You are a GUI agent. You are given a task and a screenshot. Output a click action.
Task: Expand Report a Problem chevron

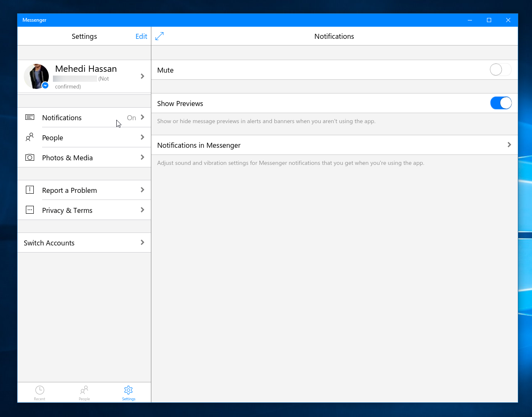click(x=143, y=190)
